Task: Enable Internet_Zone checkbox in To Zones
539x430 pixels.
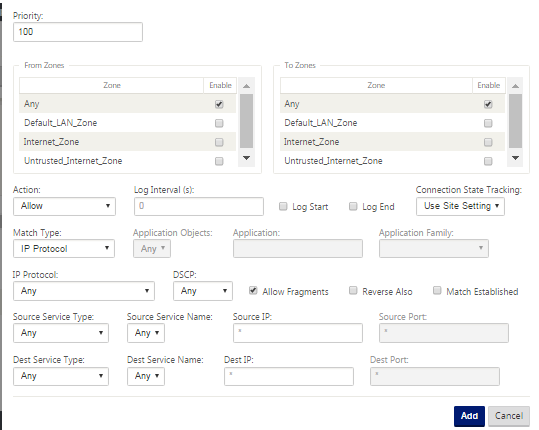Action: (488, 142)
